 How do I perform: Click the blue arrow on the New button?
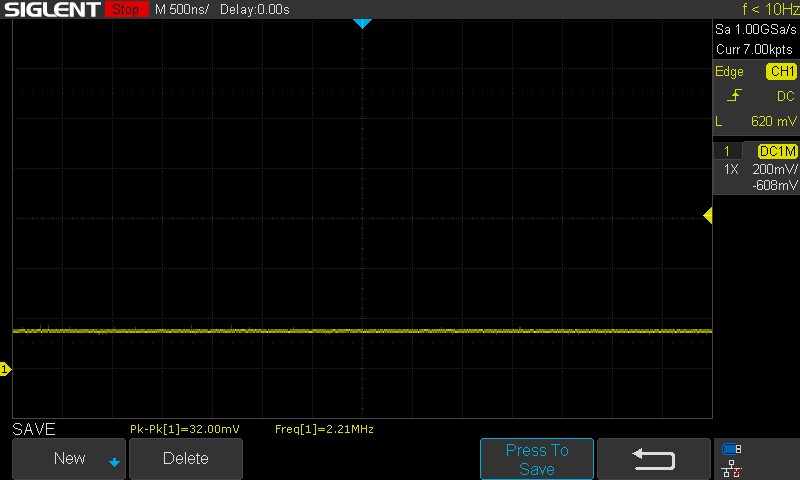point(114,462)
